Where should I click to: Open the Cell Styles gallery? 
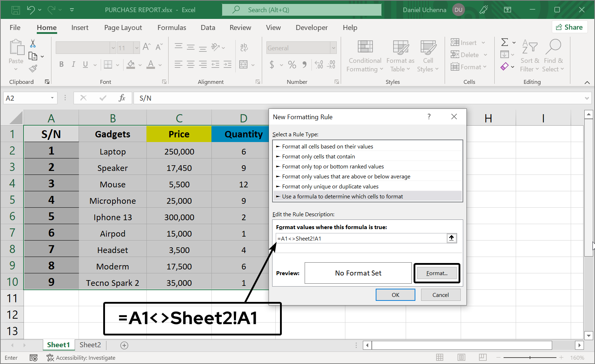point(428,55)
